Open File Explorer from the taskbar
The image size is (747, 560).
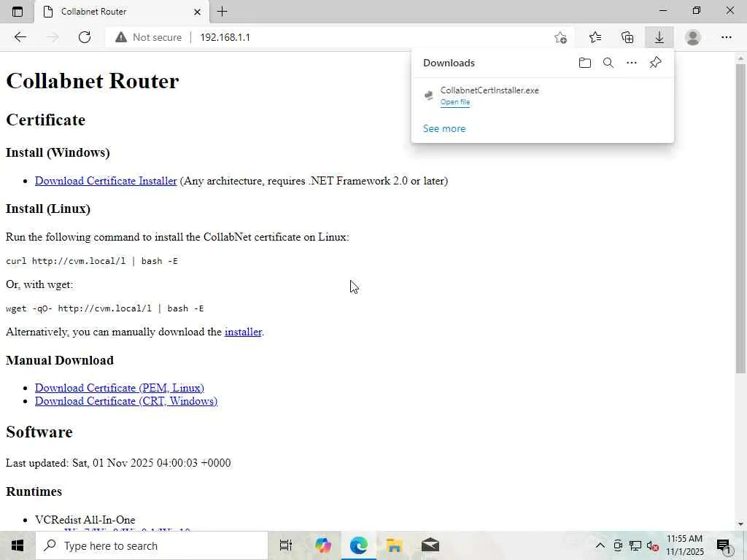point(394,545)
